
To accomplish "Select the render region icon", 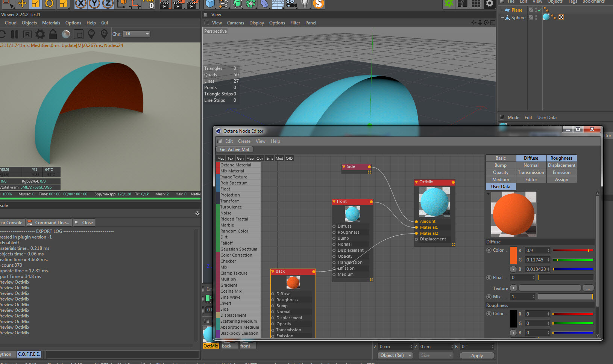I will click(x=79, y=35).
